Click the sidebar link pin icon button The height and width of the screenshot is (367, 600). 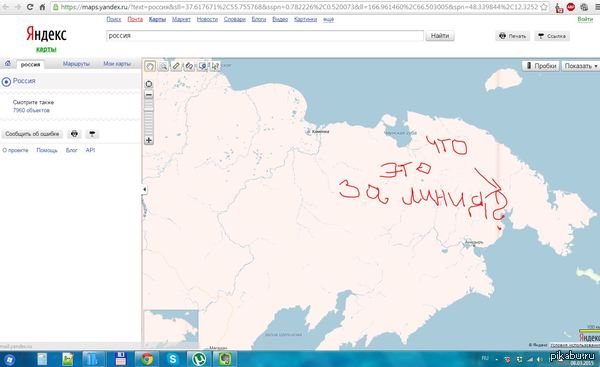(x=92, y=134)
